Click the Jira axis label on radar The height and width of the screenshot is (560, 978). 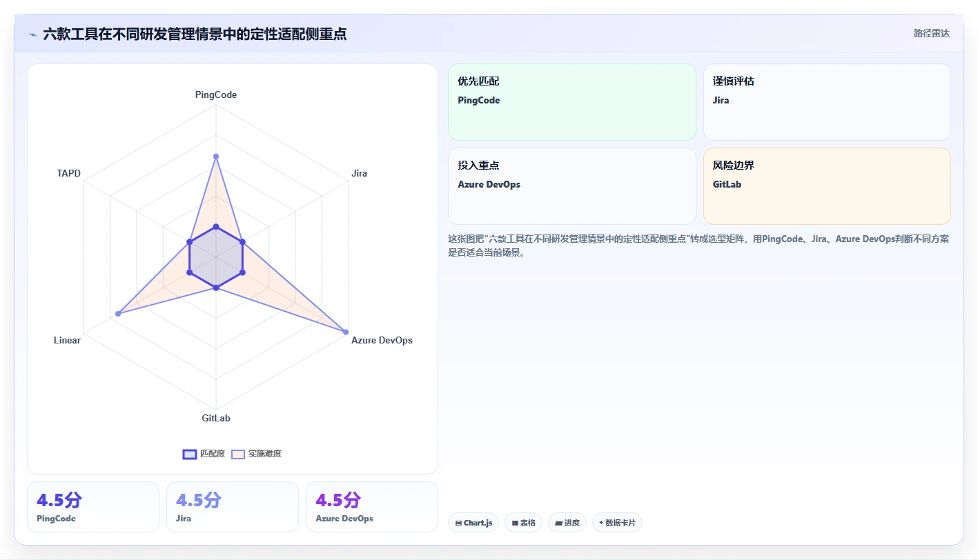click(359, 173)
